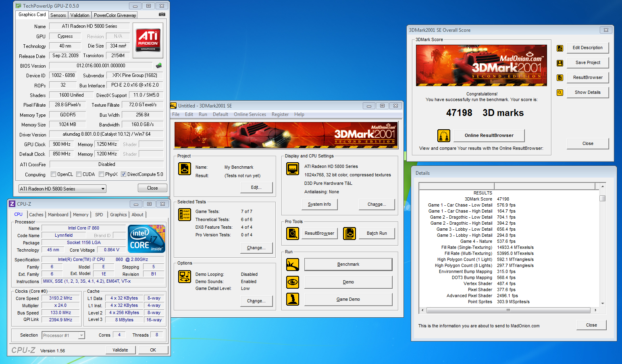622x364 pixels.
Task: Click Change... in the Selected Tests section
Action: tap(256, 248)
